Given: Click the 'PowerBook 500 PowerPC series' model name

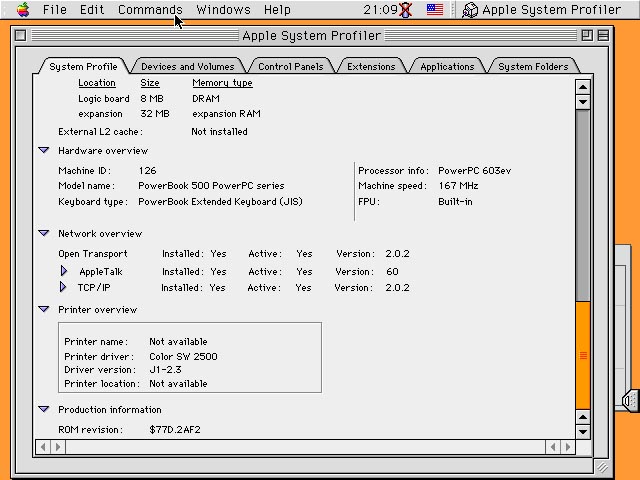Looking at the screenshot, I should (x=211, y=186).
